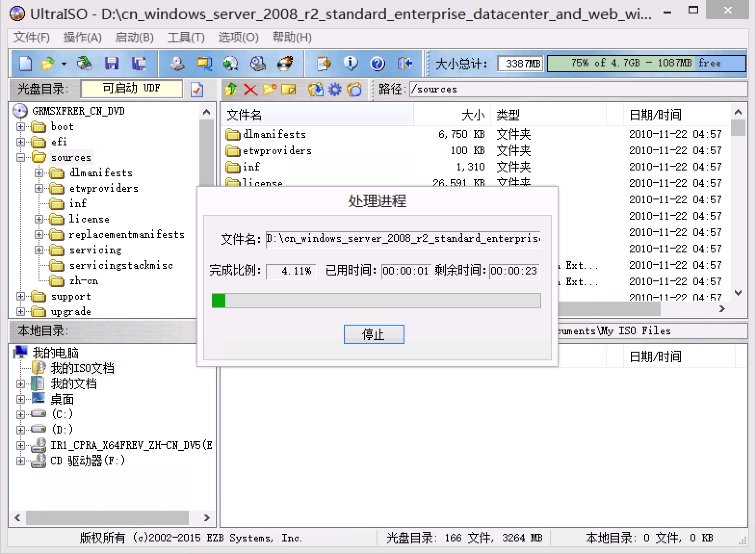756x554 pixels.
Task: Click the /sources path field
Action: (578, 89)
